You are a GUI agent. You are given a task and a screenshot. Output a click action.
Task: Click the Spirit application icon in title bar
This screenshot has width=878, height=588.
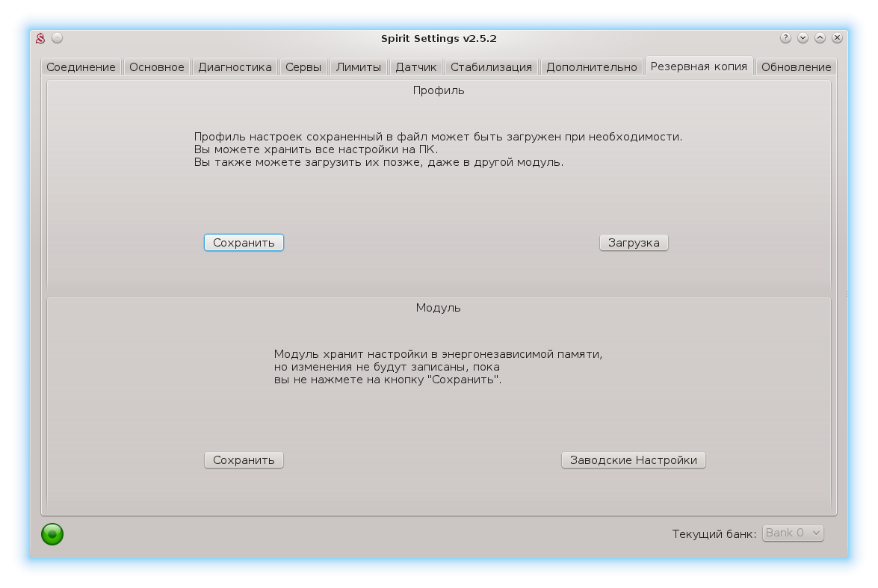pos(41,38)
